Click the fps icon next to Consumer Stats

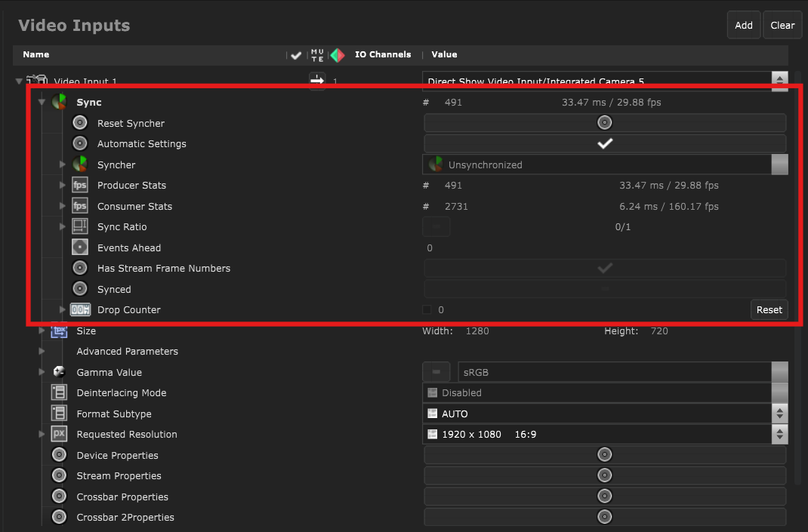(x=80, y=206)
